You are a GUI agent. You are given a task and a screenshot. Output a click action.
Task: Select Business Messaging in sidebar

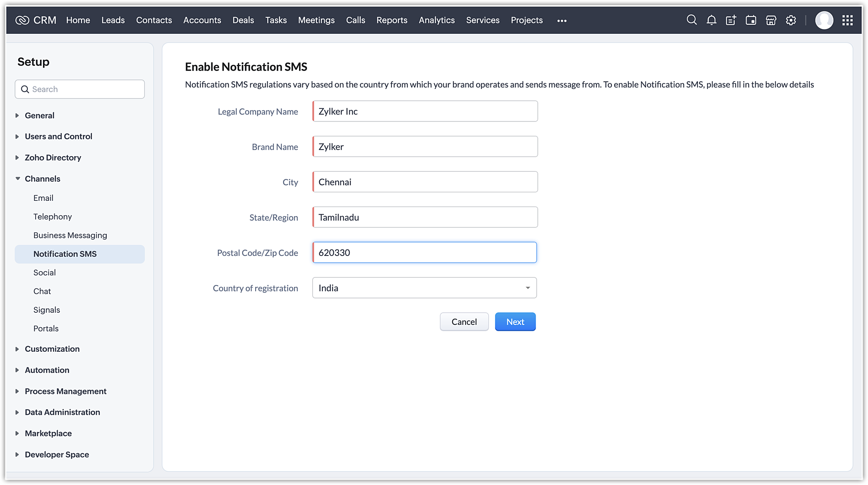70,235
